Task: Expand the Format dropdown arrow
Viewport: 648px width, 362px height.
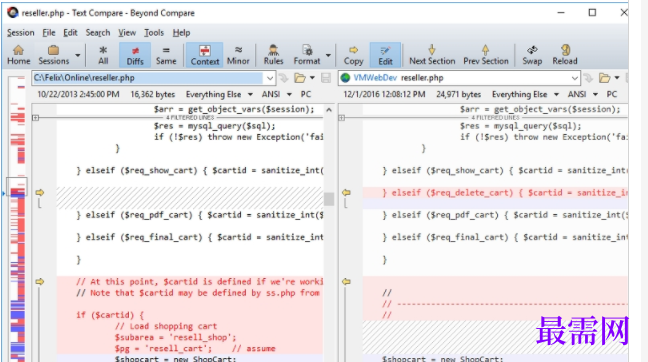Action: click(x=328, y=55)
